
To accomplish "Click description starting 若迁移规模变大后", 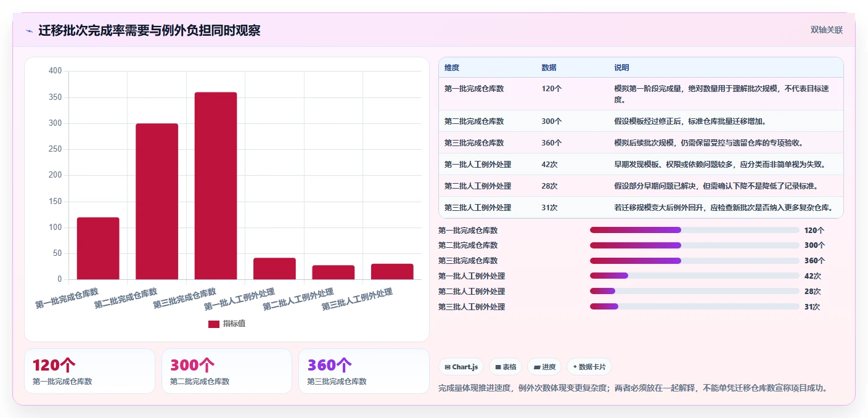I will coord(723,208).
